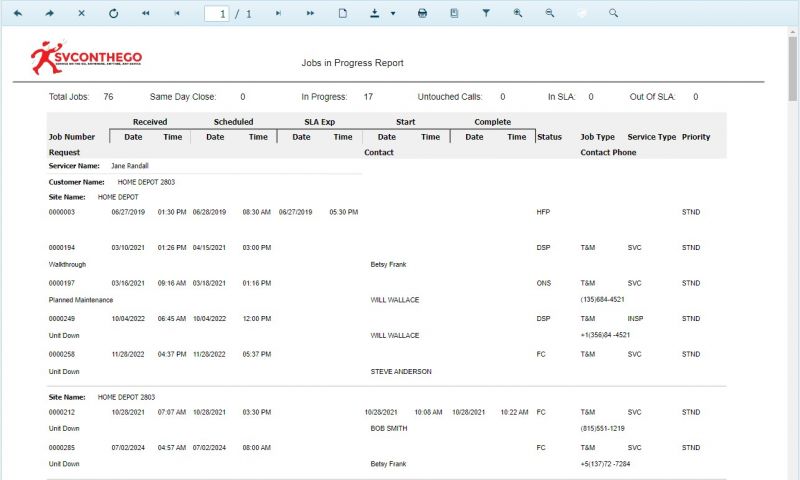Click phone number (815)551-1219
The image size is (800, 480).
pyautogui.click(x=603, y=429)
